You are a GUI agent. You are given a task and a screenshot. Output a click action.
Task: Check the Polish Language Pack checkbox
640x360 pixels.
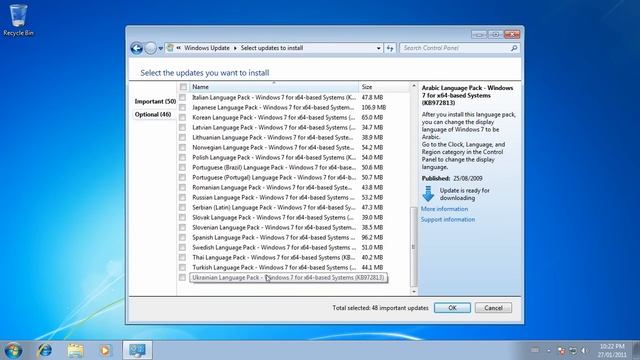tap(182, 158)
